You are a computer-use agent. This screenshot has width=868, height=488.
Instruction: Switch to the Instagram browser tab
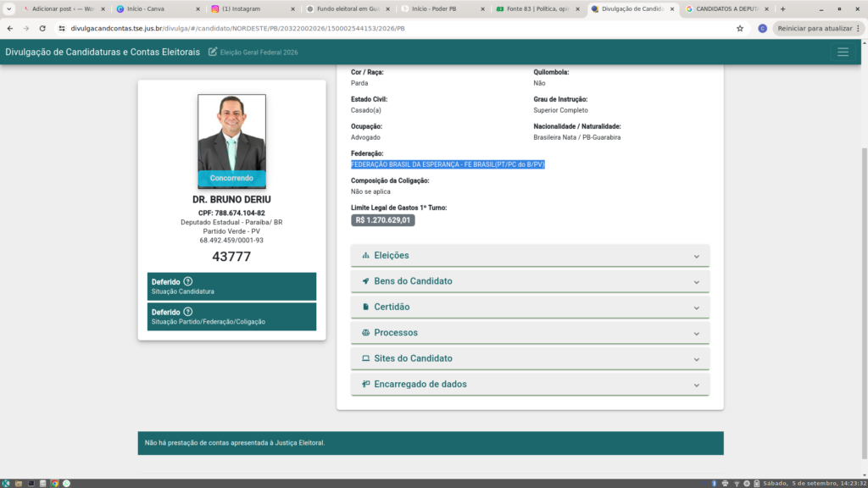click(x=252, y=8)
